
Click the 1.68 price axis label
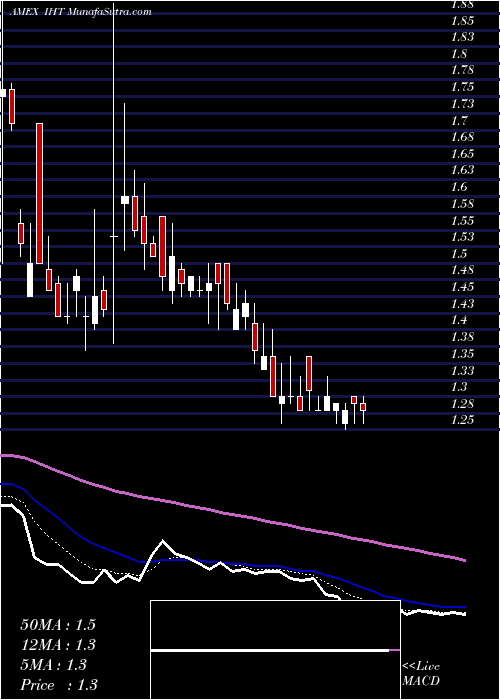tap(462, 137)
